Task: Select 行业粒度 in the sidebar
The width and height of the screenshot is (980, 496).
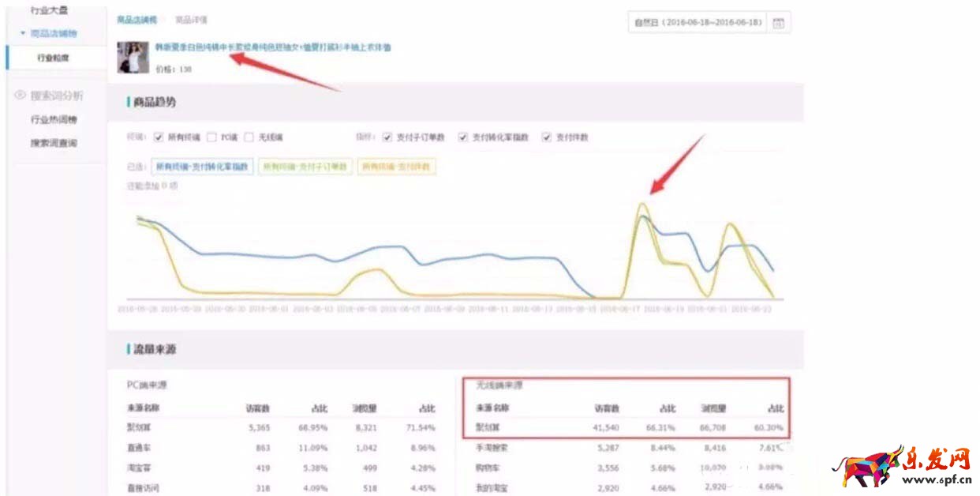Action: click(54, 58)
